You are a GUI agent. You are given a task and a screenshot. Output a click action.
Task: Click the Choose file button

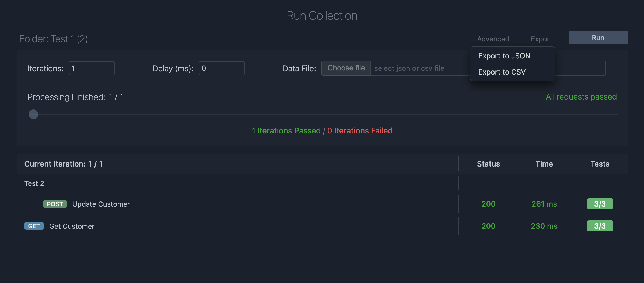coord(346,68)
